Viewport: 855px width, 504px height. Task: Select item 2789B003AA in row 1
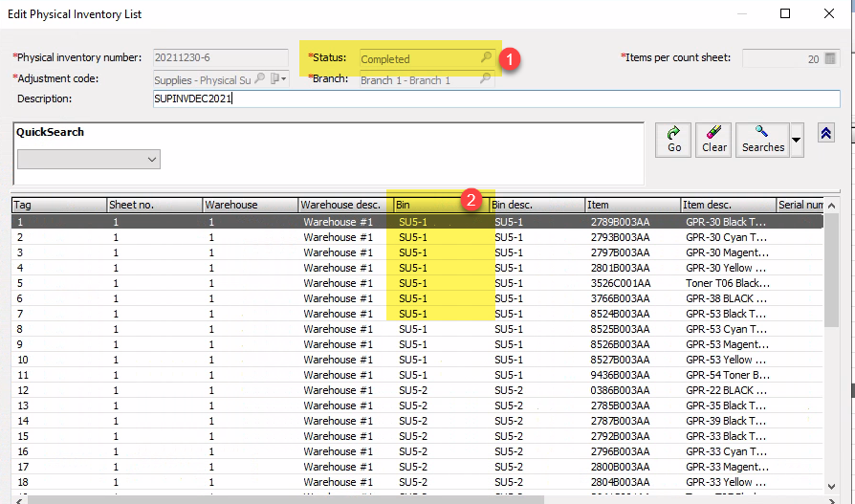click(x=620, y=222)
